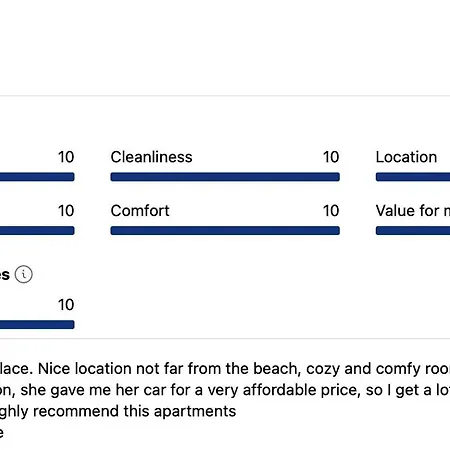The width and height of the screenshot is (450, 450).
Task: Click the 'recommend this apartments' review line
Action: (x=118, y=411)
